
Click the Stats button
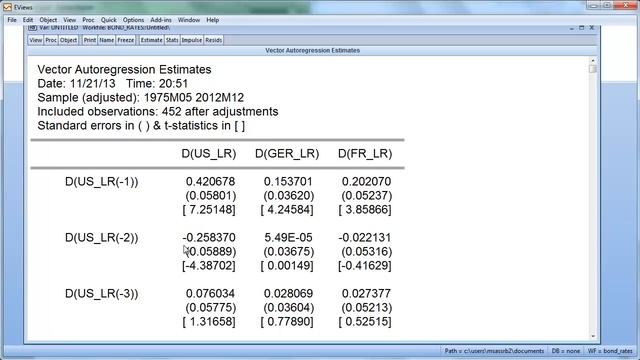click(172, 40)
